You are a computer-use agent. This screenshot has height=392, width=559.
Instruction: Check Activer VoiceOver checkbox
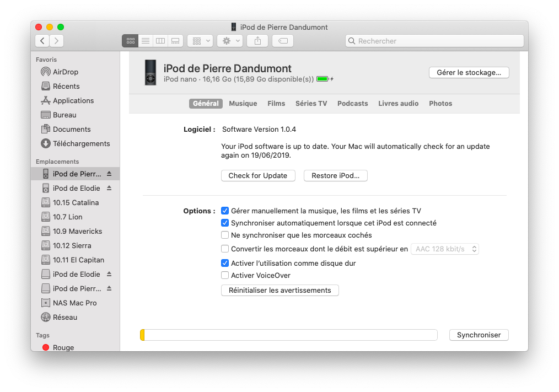click(224, 275)
